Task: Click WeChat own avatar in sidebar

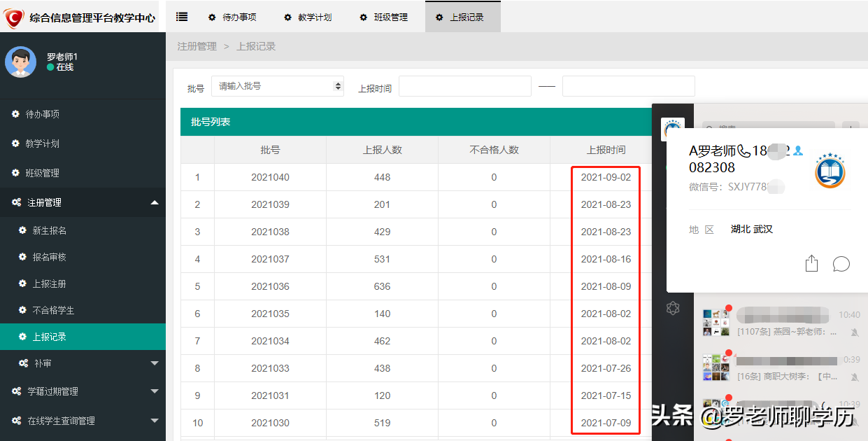Action: click(673, 129)
